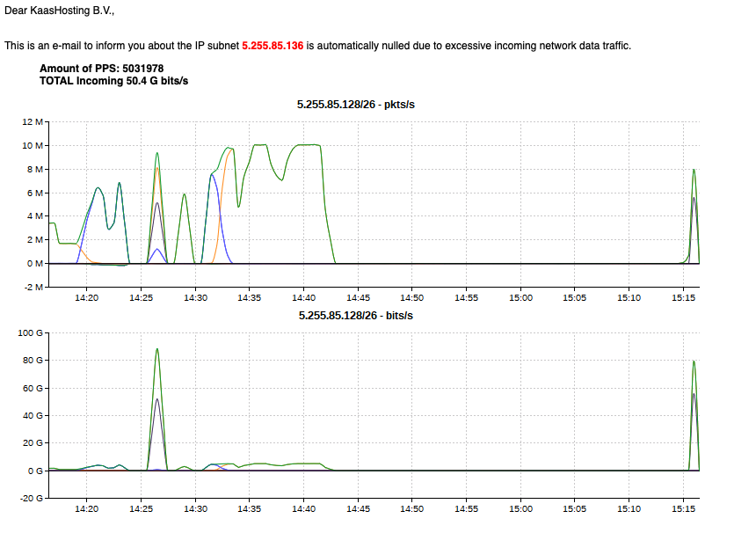This screenshot has width=756, height=533.
Task: Click the 8 M y-axis label
Action: pyautogui.click(x=35, y=169)
